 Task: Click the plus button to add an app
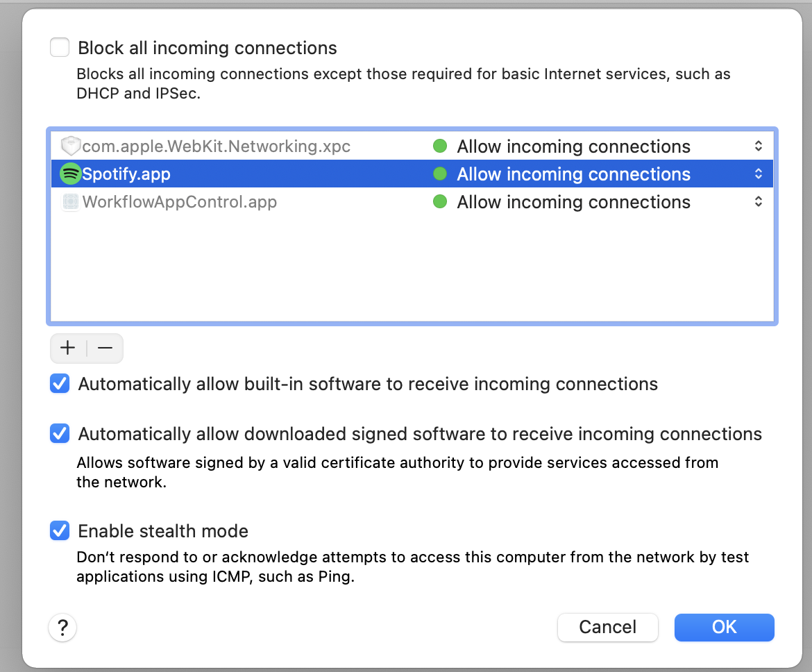click(x=68, y=348)
